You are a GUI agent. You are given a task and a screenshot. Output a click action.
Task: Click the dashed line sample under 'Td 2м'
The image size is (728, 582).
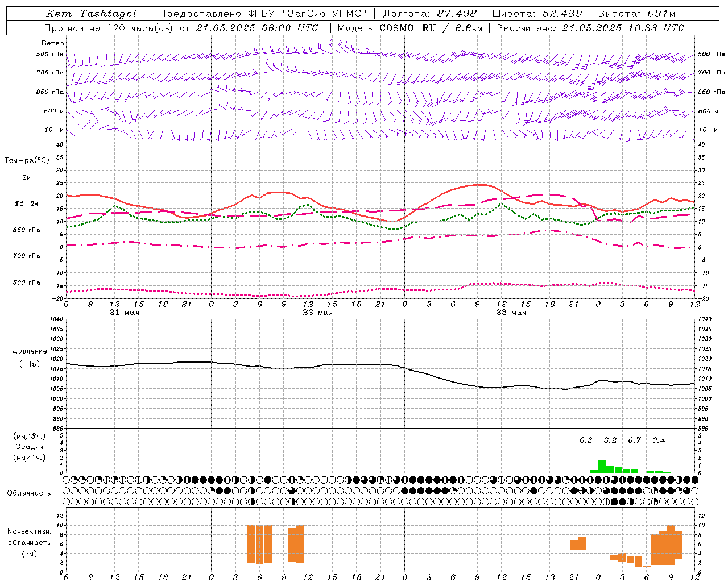(x=26, y=210)
